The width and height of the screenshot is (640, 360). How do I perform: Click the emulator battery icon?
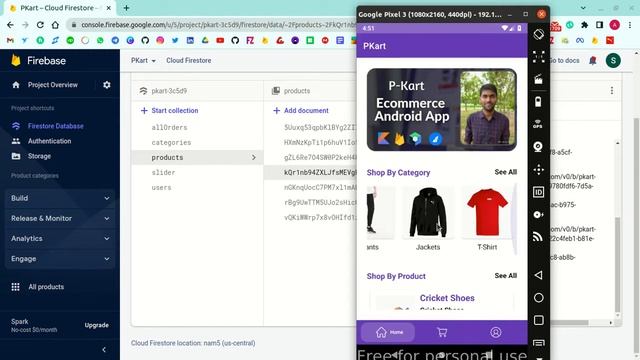pyautogui.click(x=538, y=102)
